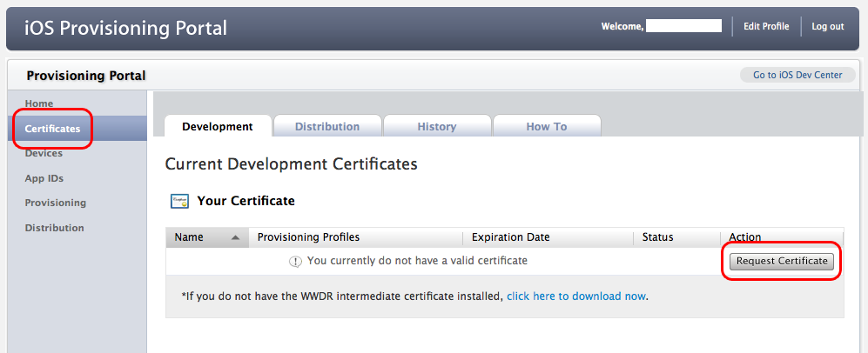Screen dimensions: 868x353
Task: Click the Expiration Date column header
Action: click(x=510, y=237)
